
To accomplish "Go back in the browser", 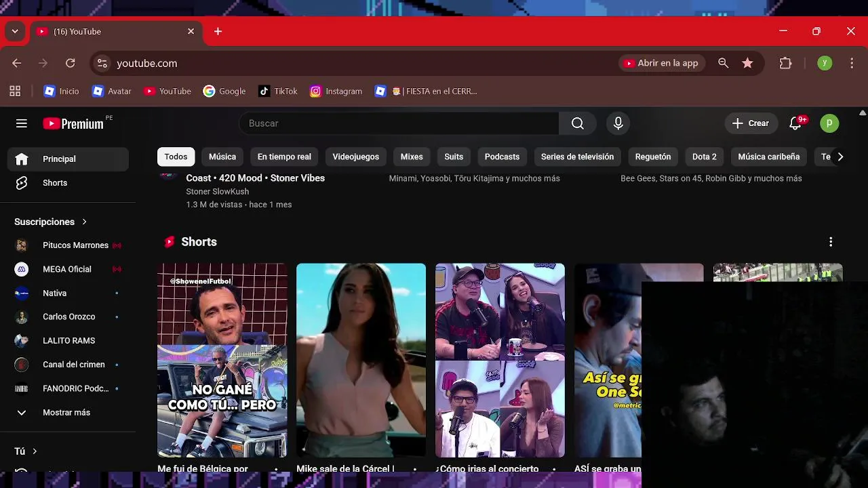I will click(17, 63).
